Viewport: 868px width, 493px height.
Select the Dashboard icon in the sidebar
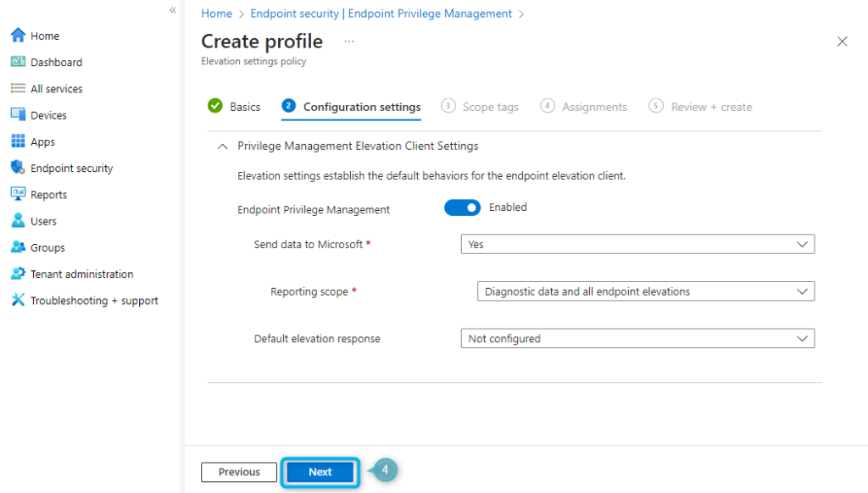[16, 61]
